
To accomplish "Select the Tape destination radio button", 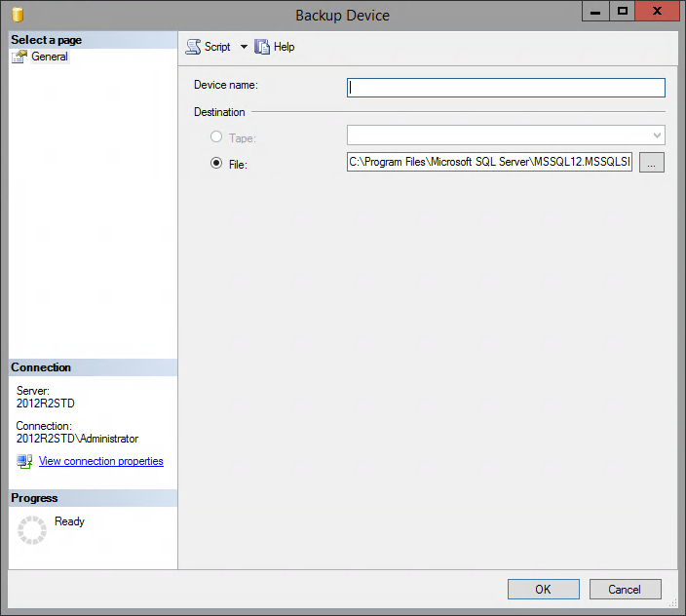I will point(216,137).
